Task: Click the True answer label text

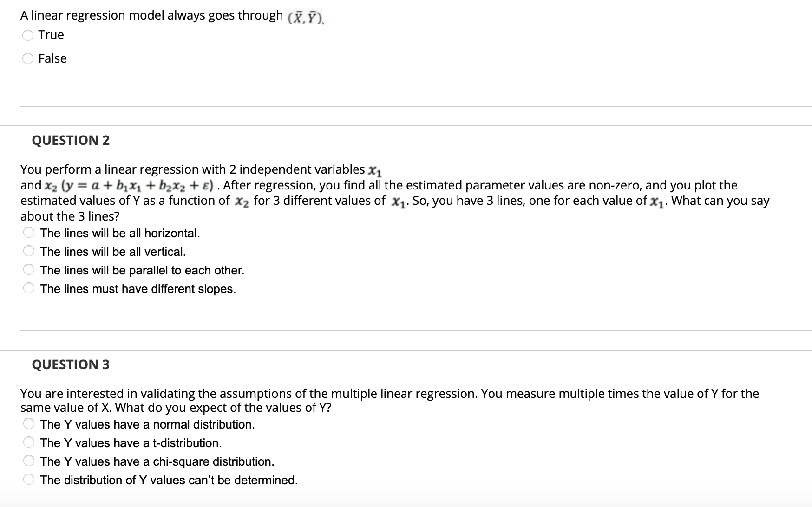Action: (x=51, y=34)
